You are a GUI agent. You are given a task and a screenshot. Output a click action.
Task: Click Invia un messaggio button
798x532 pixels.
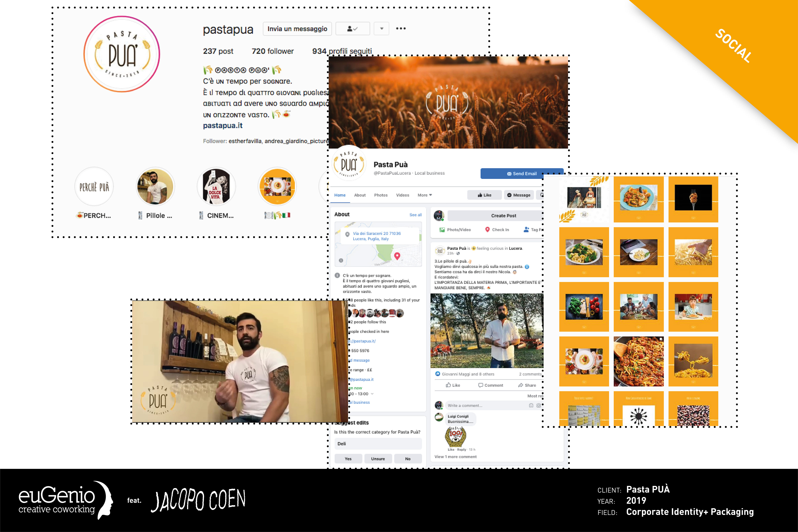(x=297, y=29)
